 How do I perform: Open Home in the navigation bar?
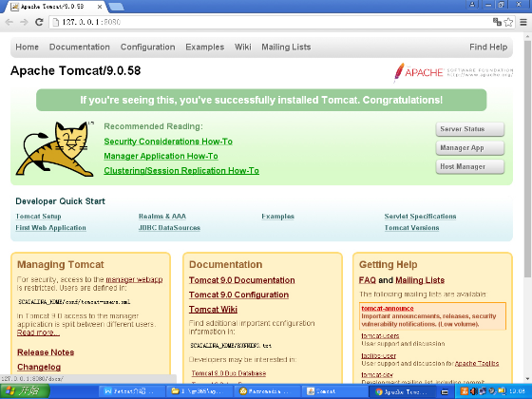coord(28,47)
